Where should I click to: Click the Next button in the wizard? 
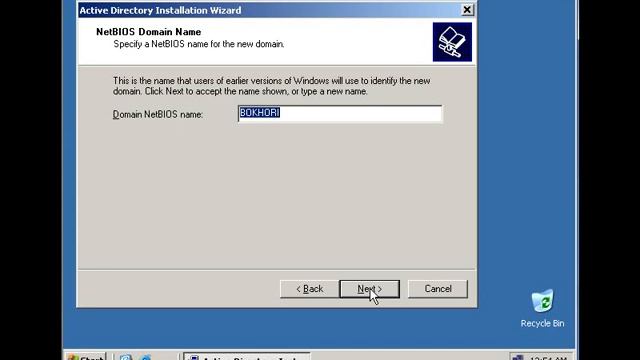[369, 289]
